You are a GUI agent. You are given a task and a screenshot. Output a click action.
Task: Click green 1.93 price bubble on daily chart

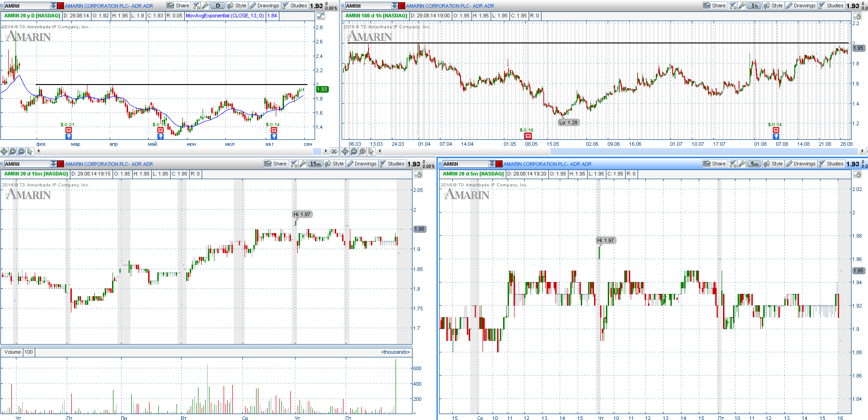(322, 89)
